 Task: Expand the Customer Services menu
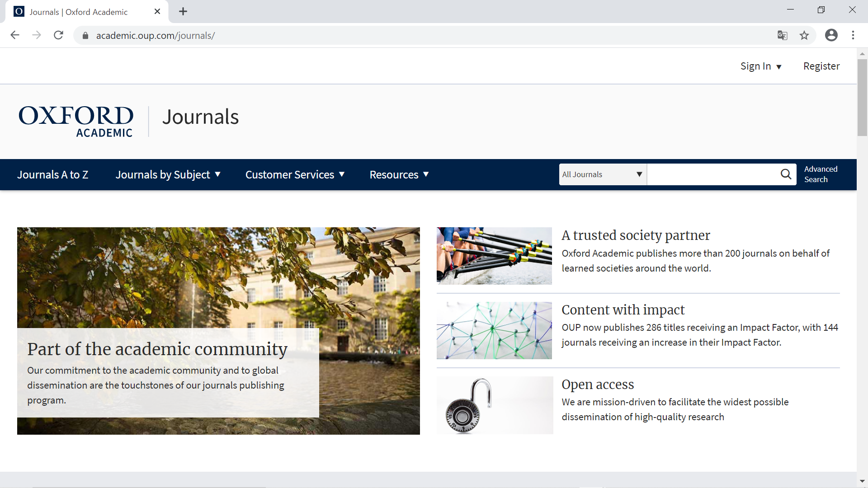295,175
